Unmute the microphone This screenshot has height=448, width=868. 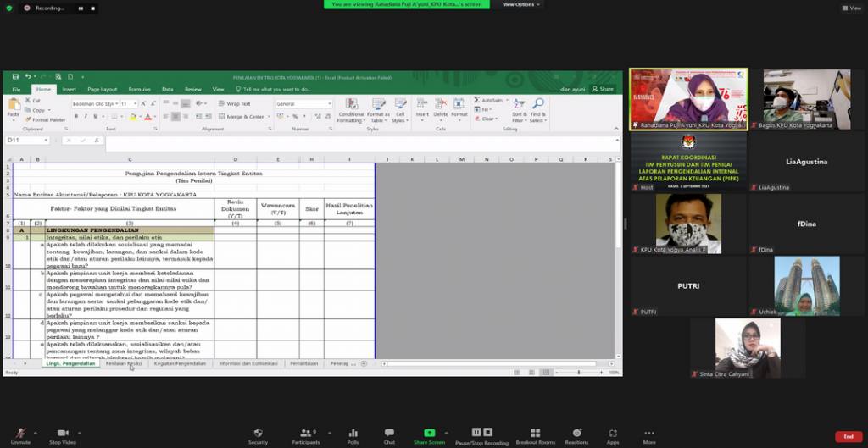(x=20, y=433)
